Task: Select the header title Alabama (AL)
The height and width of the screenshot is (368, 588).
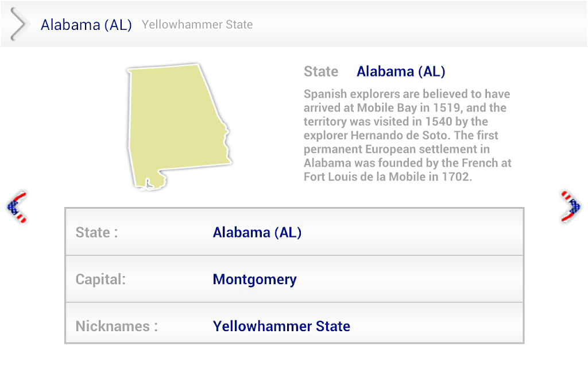Action: 86,25
